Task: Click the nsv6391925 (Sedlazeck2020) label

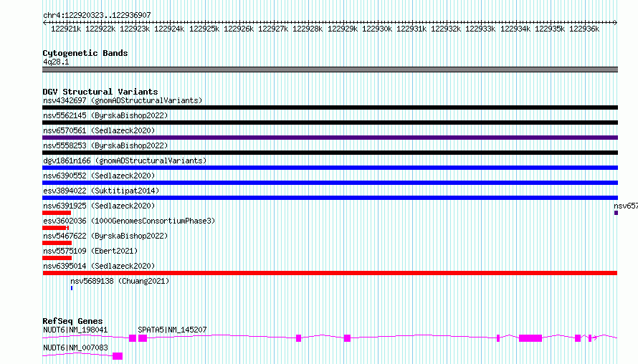Action: point(99,206)
